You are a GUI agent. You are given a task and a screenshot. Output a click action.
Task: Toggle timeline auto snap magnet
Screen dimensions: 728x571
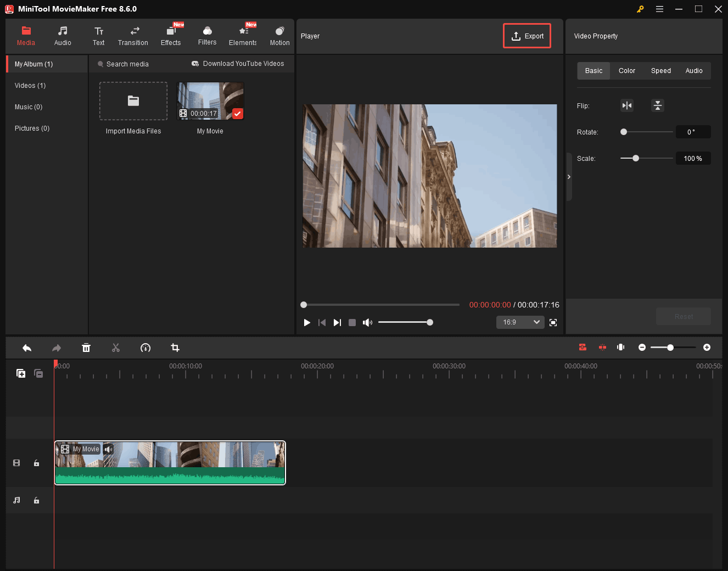point(583,348)
